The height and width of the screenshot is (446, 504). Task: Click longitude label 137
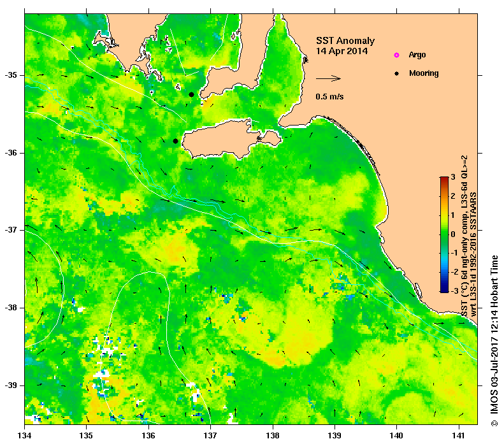point(210,436)
